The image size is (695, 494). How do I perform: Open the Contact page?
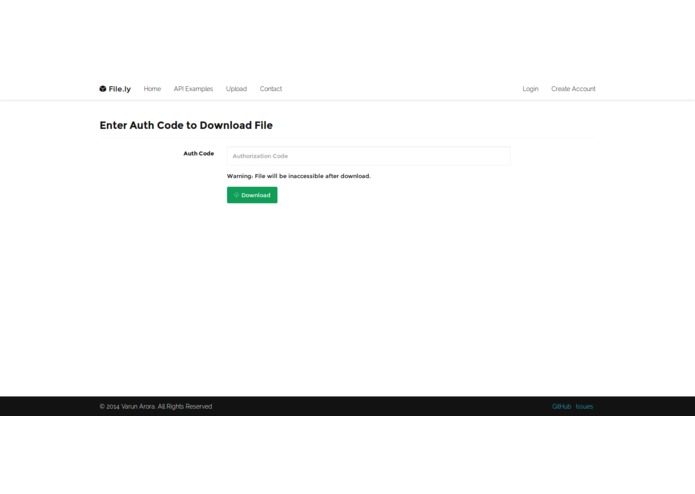click(x=271, y=89)
